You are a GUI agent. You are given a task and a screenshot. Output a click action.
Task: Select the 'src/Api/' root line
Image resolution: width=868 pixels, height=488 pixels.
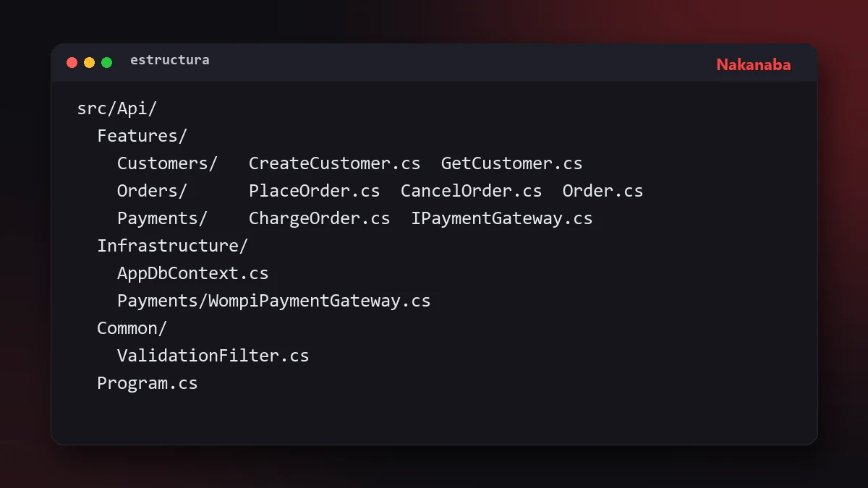pos(117,108)
